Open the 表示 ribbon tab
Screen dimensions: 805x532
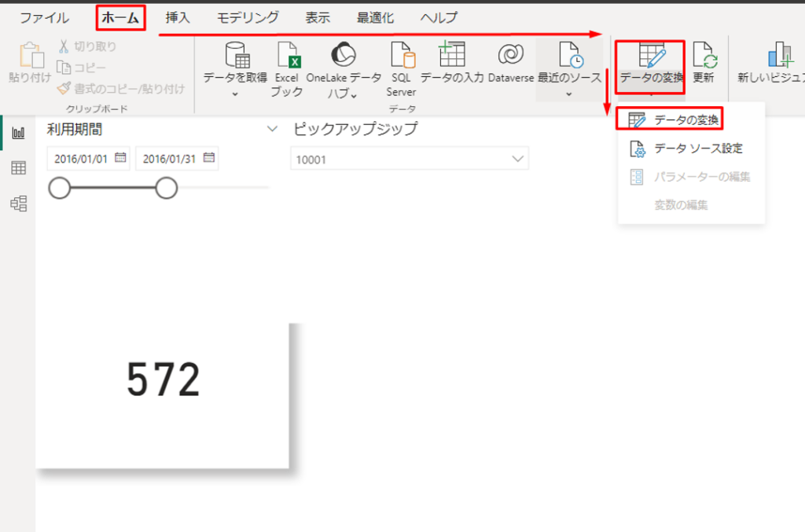[318, 18]
